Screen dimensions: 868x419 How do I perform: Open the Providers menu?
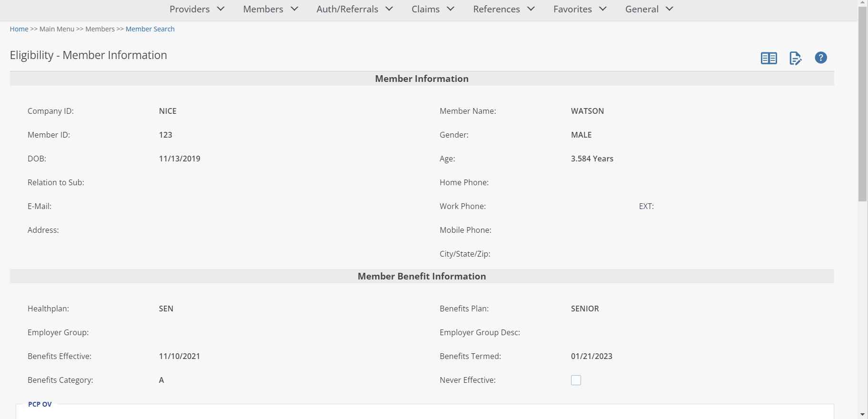click(x=189, y=9)
